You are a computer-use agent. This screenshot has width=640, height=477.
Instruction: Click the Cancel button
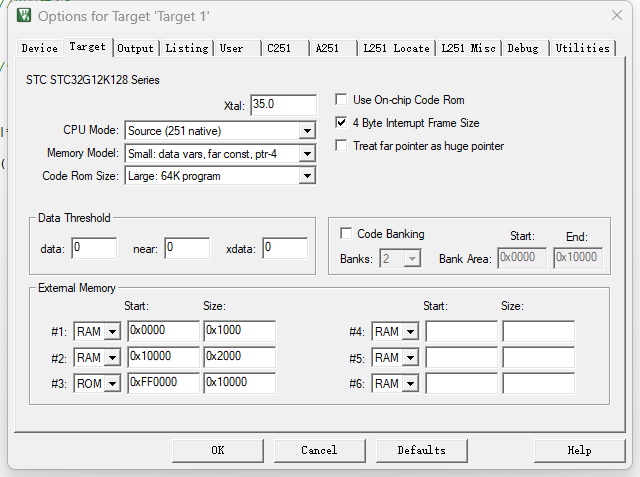point(320,450)
